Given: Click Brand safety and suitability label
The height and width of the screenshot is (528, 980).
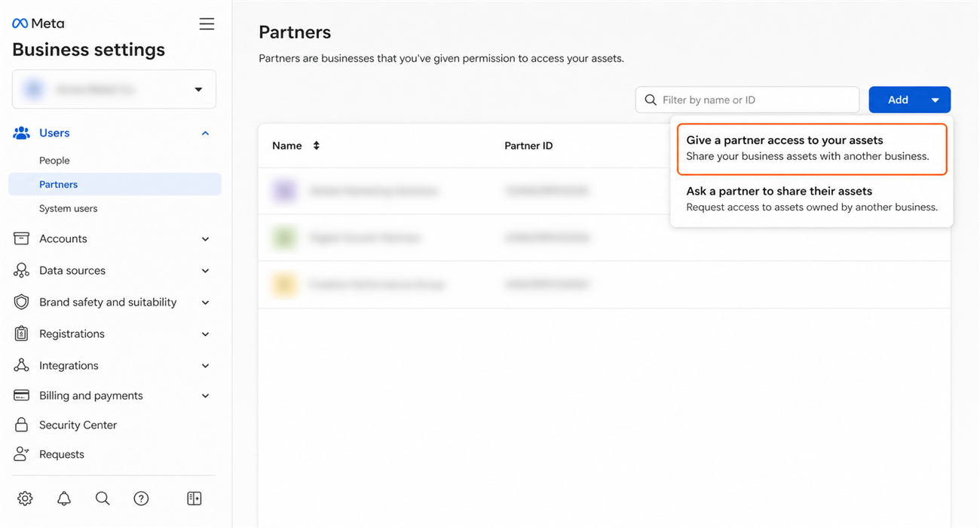Looking at the screenshot, I should pos(108,302).
